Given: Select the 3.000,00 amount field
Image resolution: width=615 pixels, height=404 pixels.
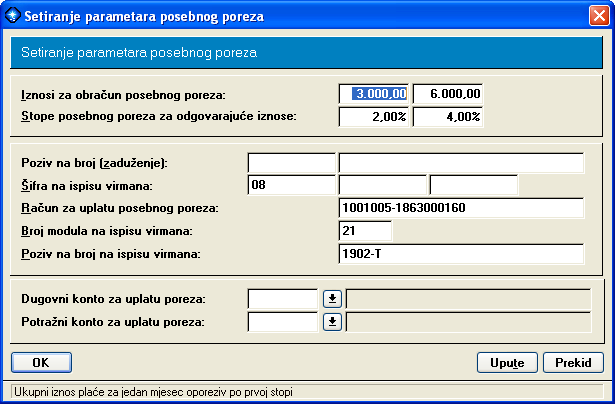Looking at the screenshot, I should coord(373,94).
